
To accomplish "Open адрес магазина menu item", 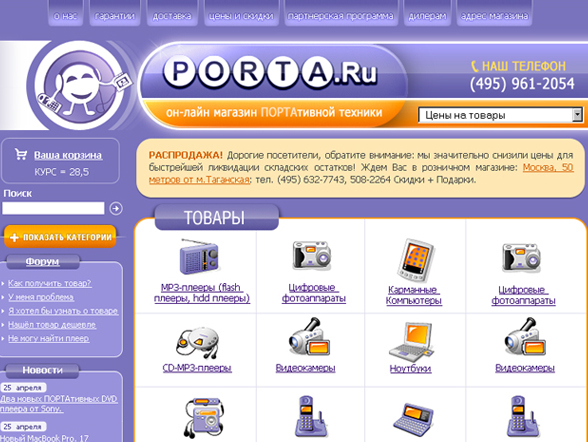I will pos(494,16).
